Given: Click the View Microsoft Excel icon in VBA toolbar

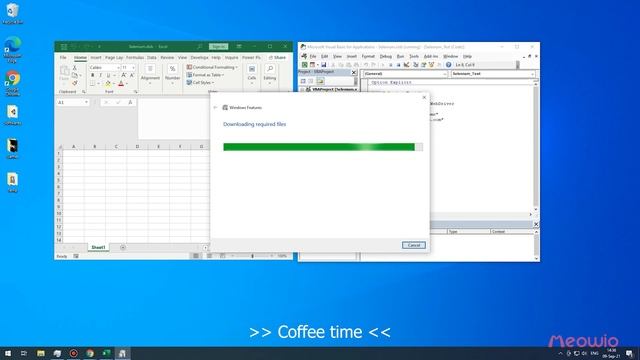Looking at the screenshot, I should (304, 65).
